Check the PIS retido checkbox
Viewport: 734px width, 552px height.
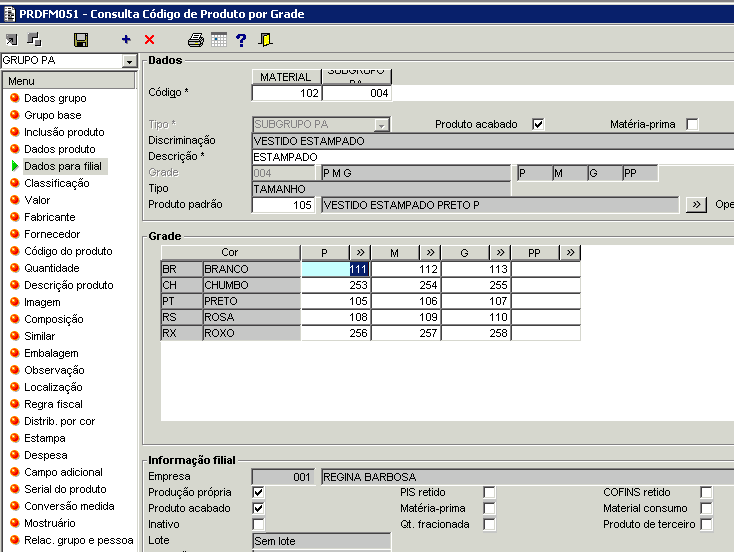coord(489,492)
